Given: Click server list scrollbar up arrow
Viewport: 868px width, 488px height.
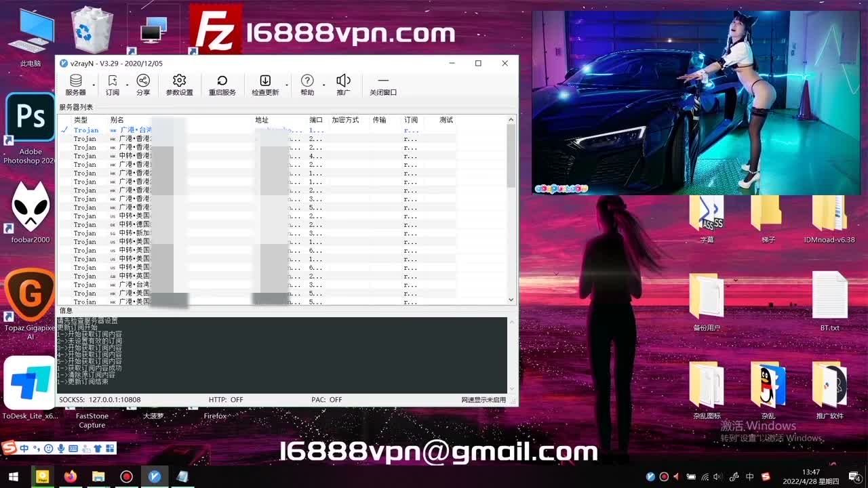Looking at the screenshot, I should pos(511,120).
